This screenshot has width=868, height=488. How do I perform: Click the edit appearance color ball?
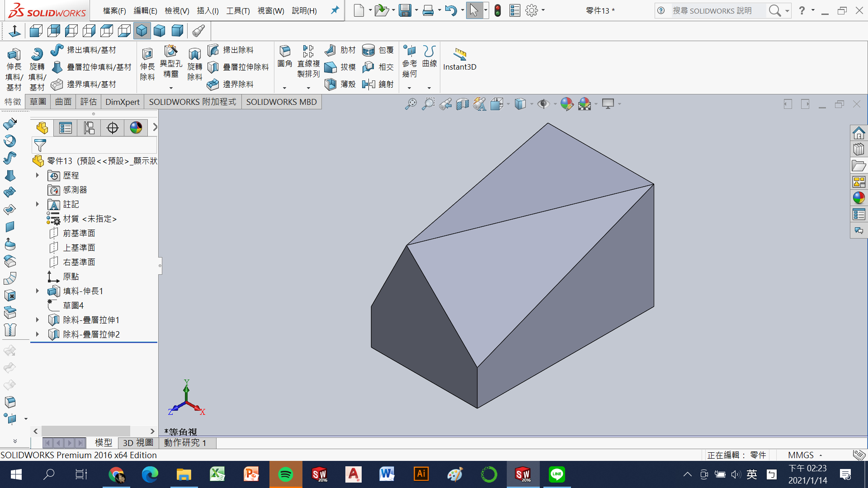tap(566, 104)
